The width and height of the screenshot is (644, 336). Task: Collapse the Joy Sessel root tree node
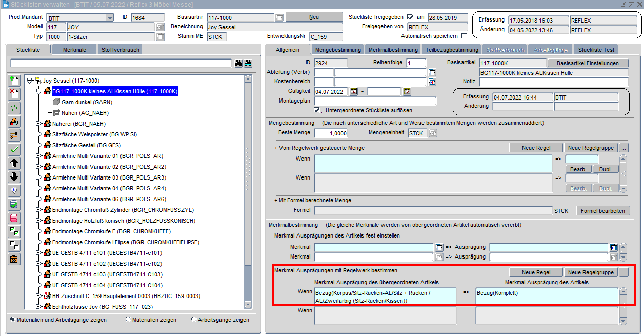point(30,81)
